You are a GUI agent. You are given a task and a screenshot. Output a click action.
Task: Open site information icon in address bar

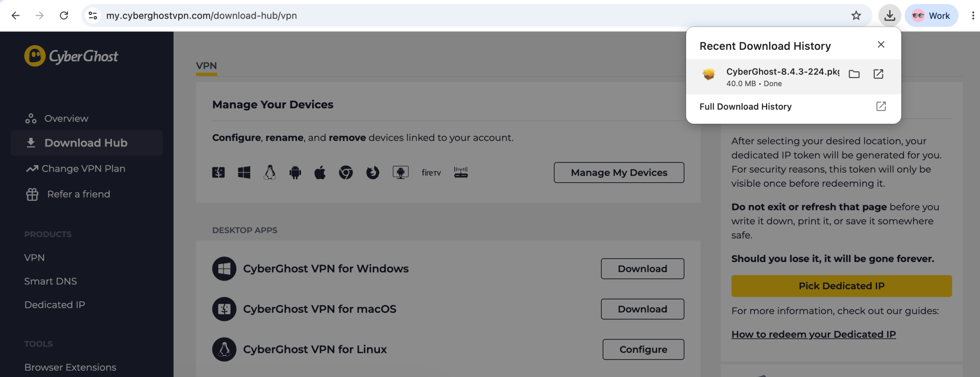click(x=93, y=16)
